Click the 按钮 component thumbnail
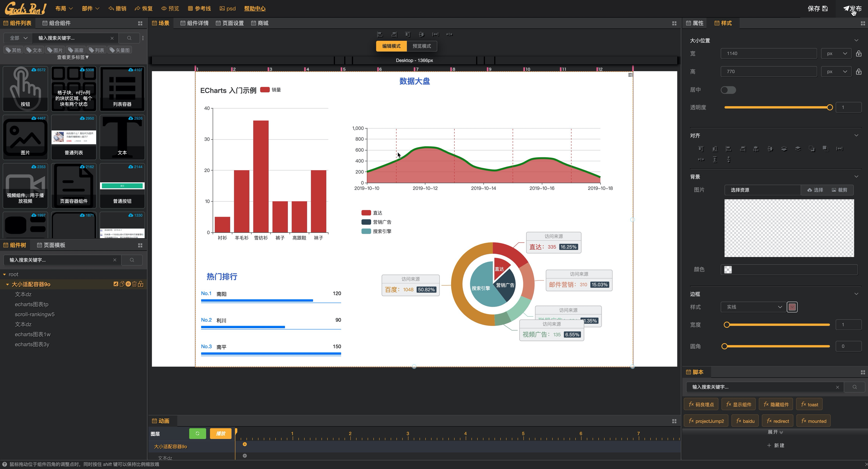The width and height of the screenshot is (868, 469). click(x=25, y=89)
